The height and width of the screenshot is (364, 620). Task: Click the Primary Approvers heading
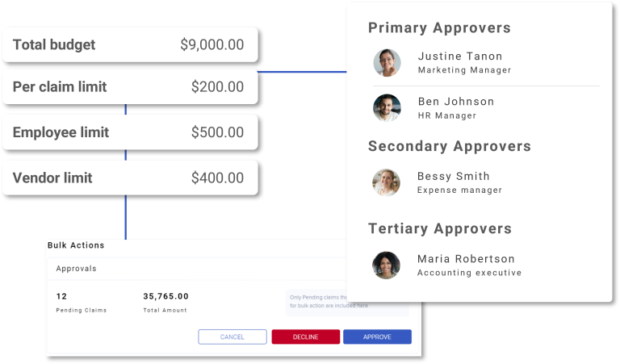(439, 27)
